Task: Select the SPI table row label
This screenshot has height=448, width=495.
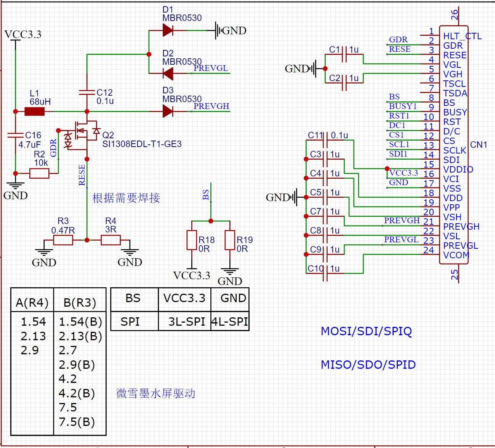Action: coord(130,322)
